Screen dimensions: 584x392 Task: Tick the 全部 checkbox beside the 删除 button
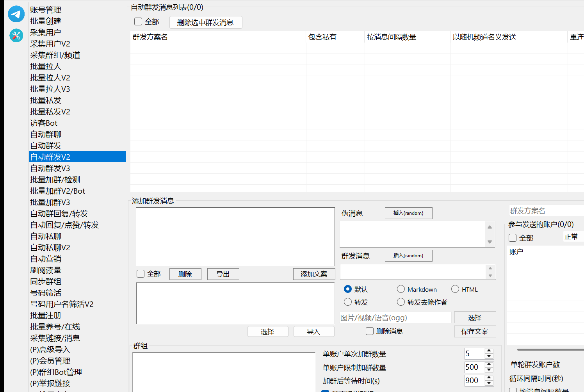[141, 274]
